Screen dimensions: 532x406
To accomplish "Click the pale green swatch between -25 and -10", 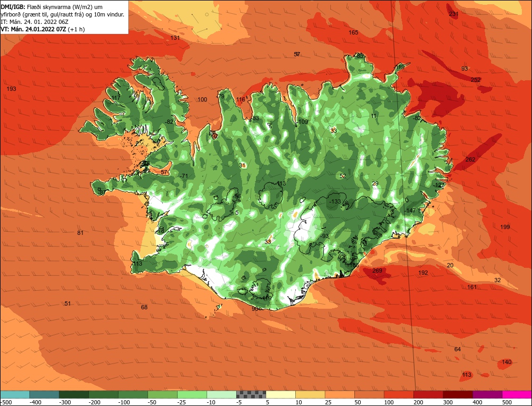I will click(x=192, y=394).
